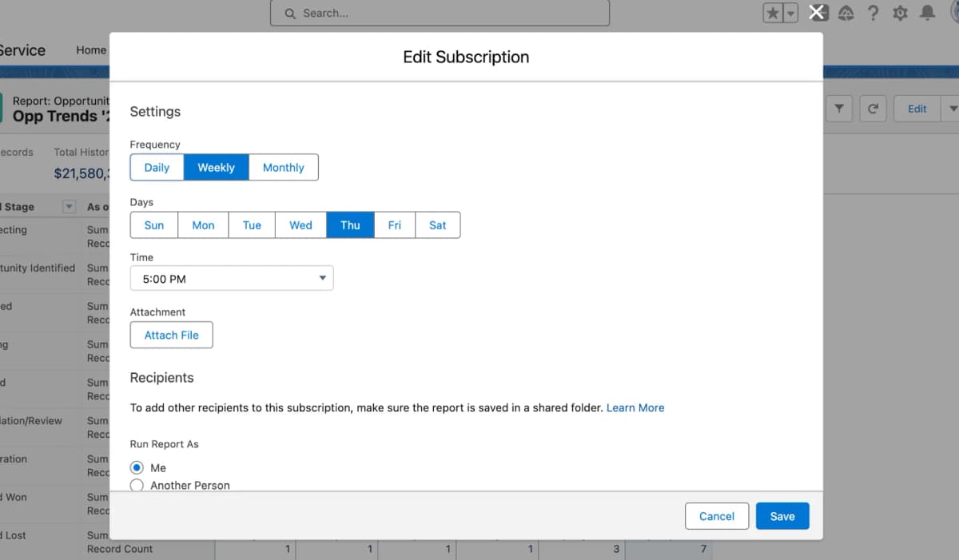Click the Record Count row label
This screenshot has width=959, height=560.
pyautogui.click(x=120, y=549)
